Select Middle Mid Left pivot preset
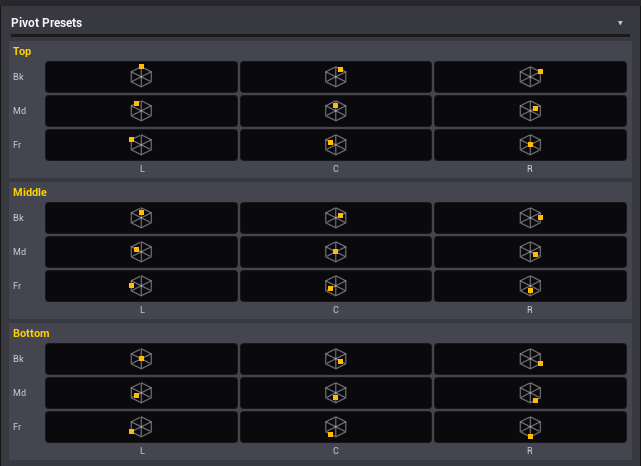Viewport: 641px width, 466px height. tap(141, 252)
